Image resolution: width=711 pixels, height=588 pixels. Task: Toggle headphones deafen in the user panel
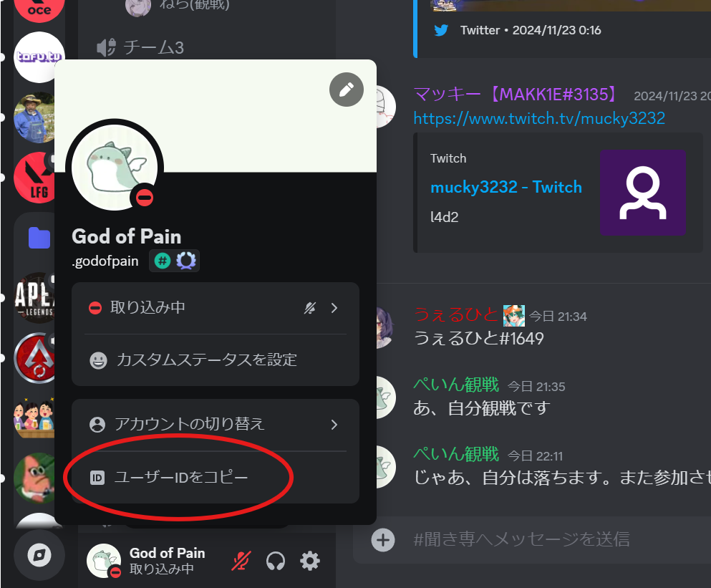click(276, 562)
